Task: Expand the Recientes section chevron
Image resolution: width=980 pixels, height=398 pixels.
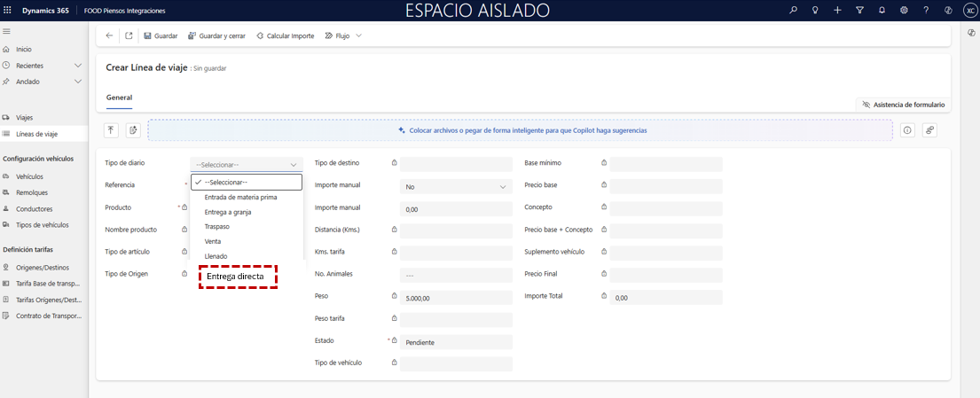Action: (78, 66)
